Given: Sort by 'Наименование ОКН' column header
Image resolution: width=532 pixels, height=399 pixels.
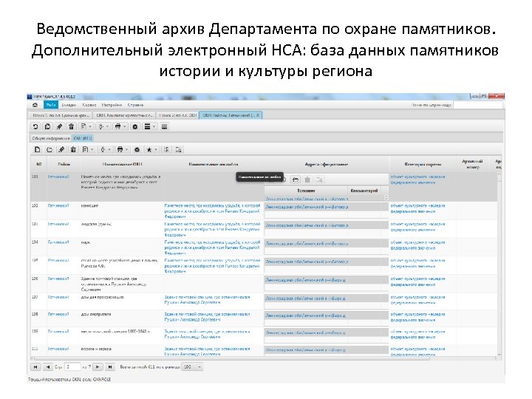Looking at the screenshot, I should tap(122, 164).
